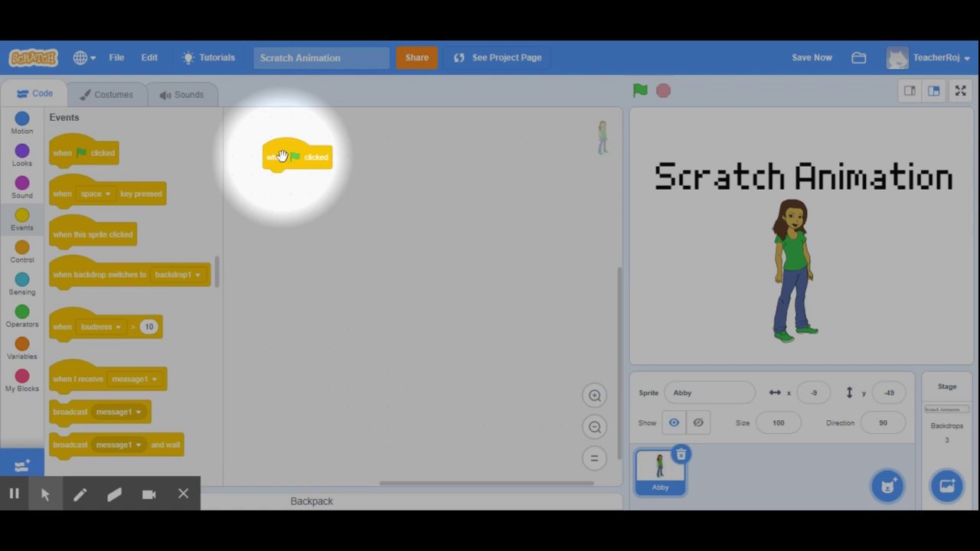The image size is (980, 551).
Task: Toggle the recorder webcam icon
Action: coord(149,494)
